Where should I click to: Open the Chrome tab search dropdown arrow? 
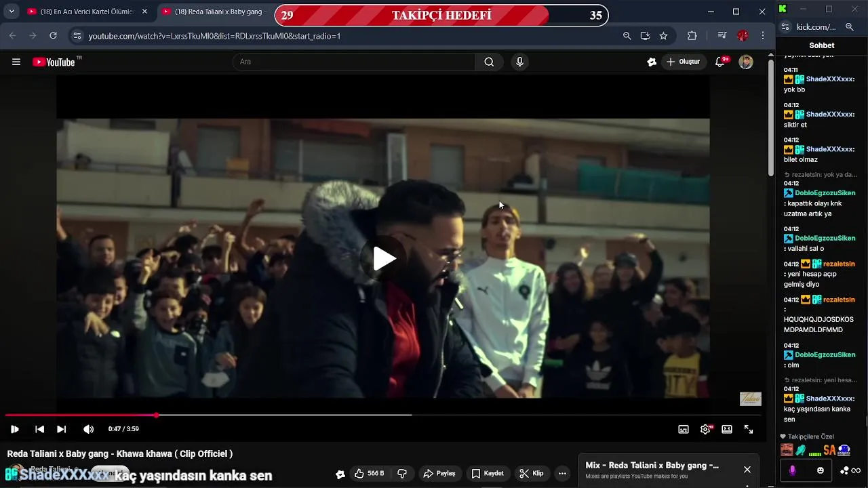[x=12, y=12]
